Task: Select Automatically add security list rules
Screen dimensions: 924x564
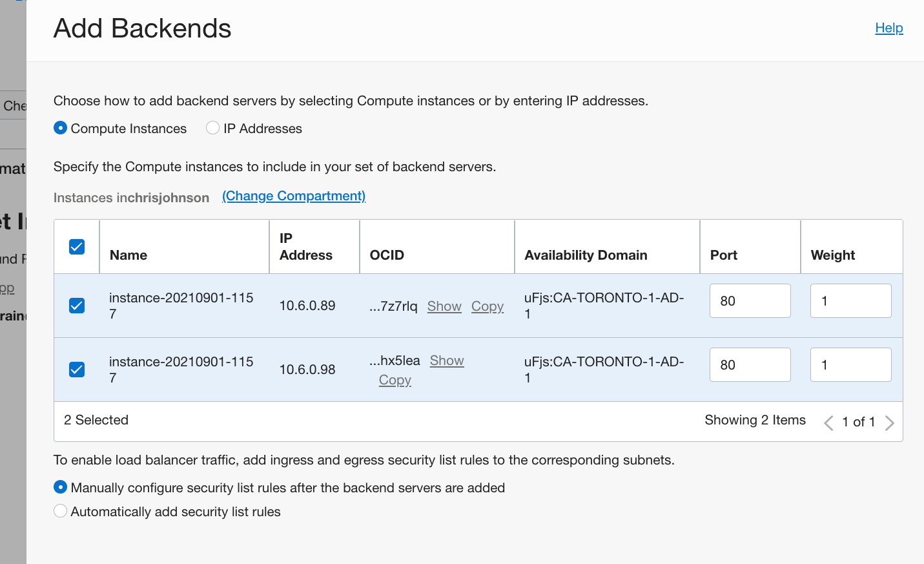Action: click(61, 511)
